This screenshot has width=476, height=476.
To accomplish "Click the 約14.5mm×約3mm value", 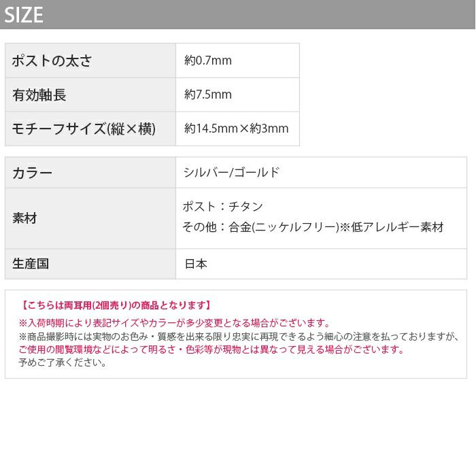I will tap(236, 129).
